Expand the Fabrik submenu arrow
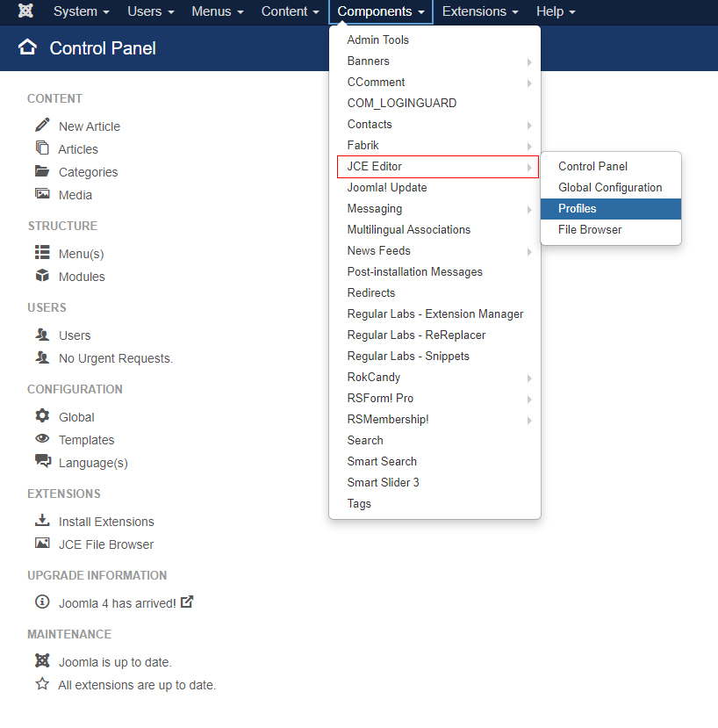Image resolution: width=718 pixels, height=728 pixels. pyautogui.click(x=529, y=147)
